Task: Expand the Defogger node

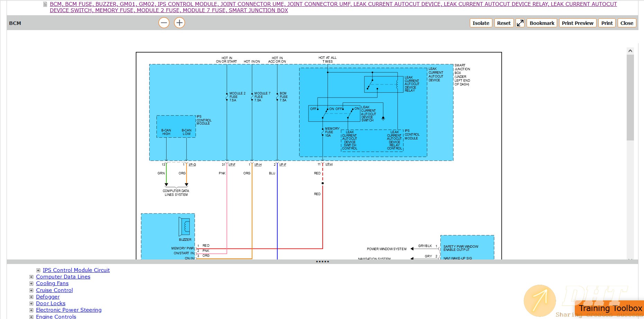Action: point(32,297)
